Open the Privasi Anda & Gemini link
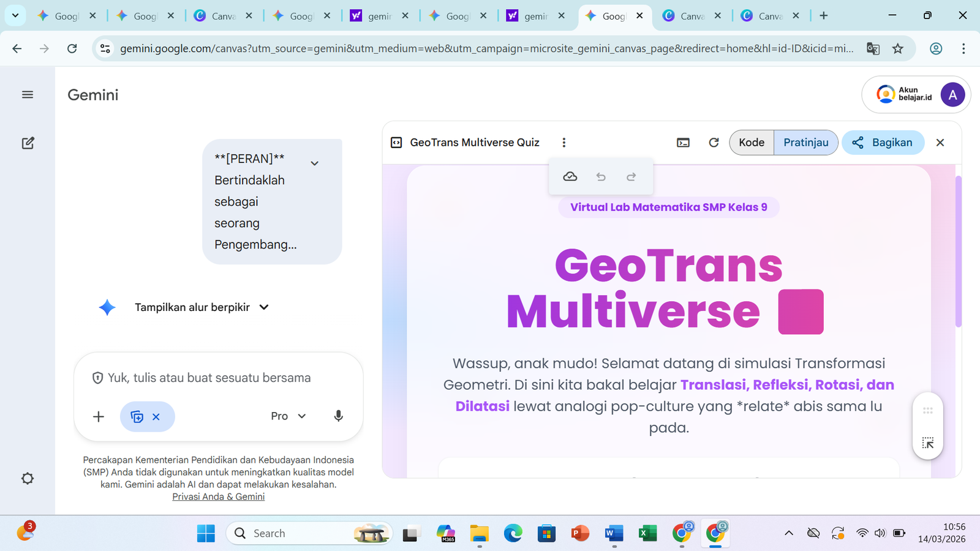Screen dimensions: 980x551 coord(219,497)
